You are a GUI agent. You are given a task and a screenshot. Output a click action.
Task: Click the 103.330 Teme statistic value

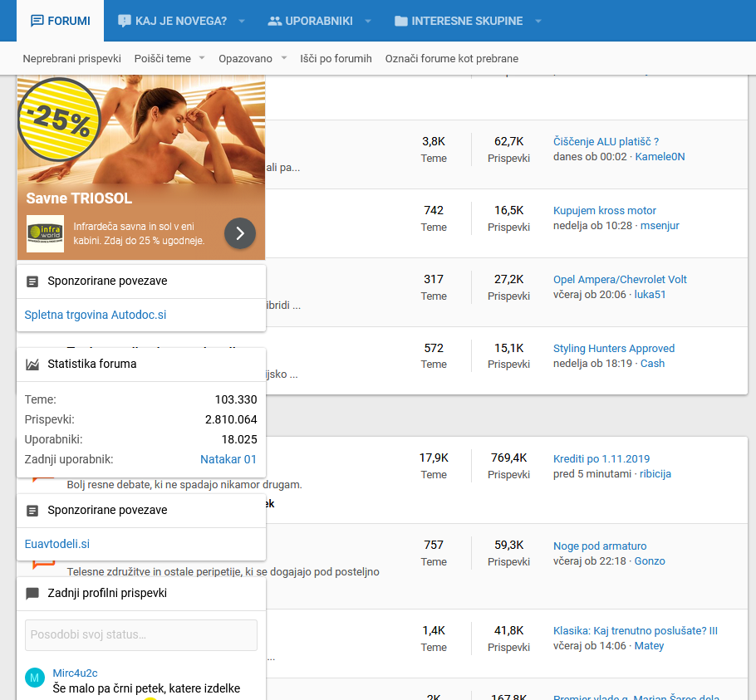click(x=236, y=399)
